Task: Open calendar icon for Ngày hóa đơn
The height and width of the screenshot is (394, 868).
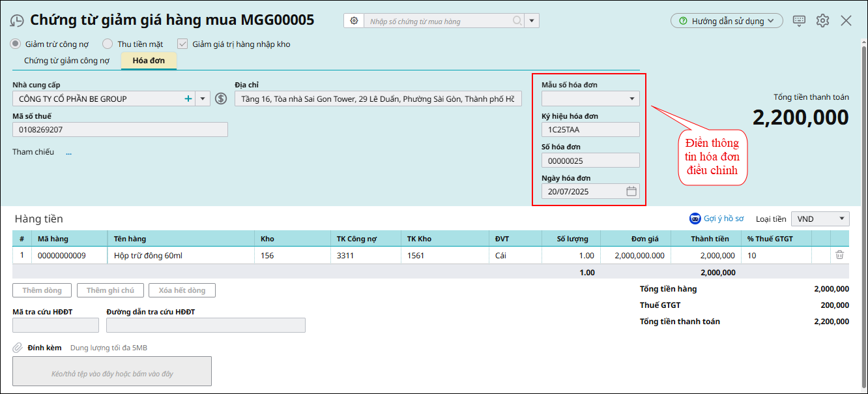Action: [631, 191]
